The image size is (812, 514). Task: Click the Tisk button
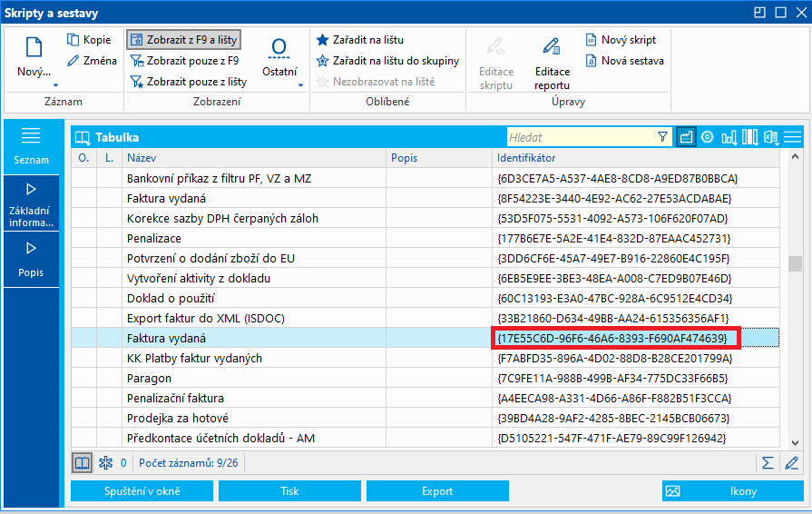289,490
